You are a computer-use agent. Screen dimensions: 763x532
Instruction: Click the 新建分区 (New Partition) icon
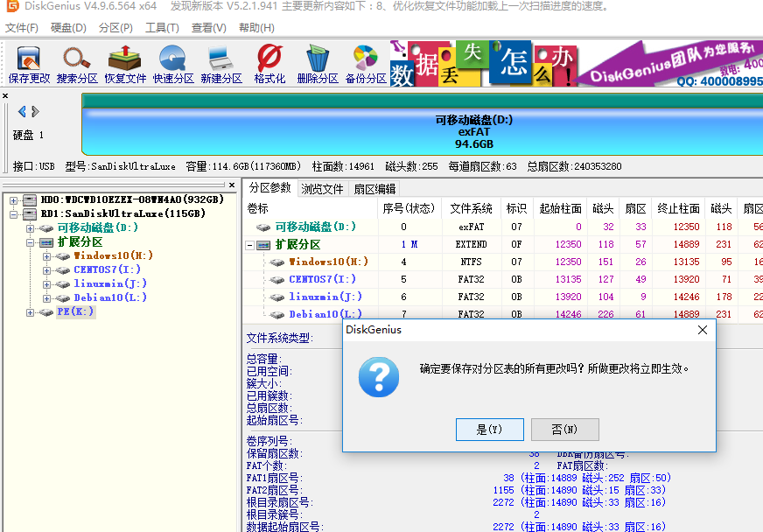pos(221,64)
